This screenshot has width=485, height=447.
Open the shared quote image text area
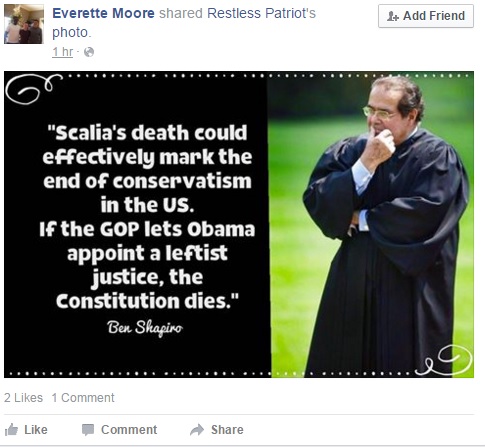[147, 217]
